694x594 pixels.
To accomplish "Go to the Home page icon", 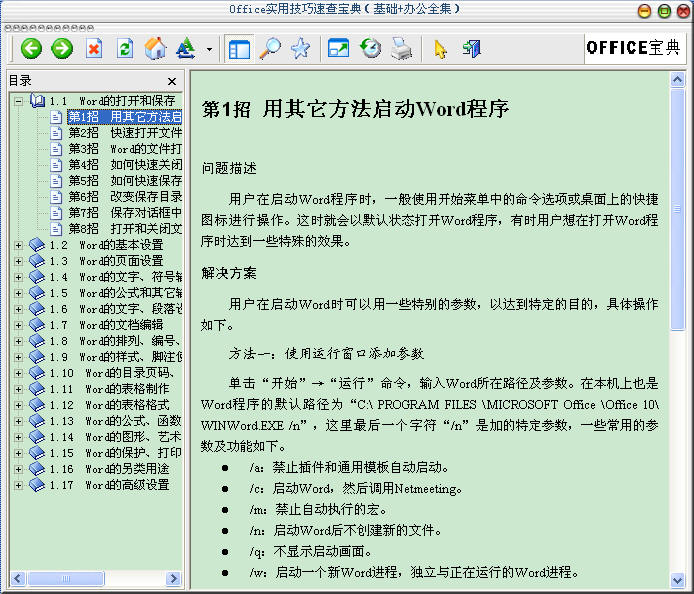I will (x=155, y=48).
